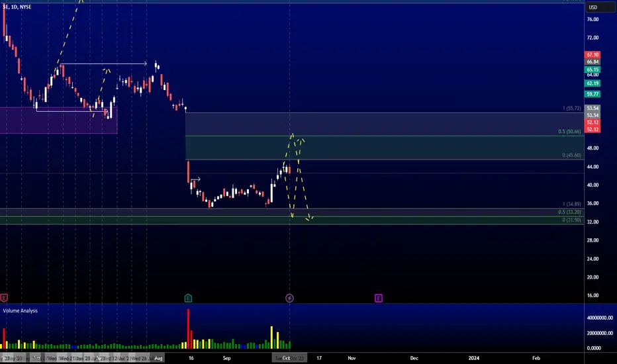
Task: Click 72.00 on the price axis
Action: [x=593, y=38]
